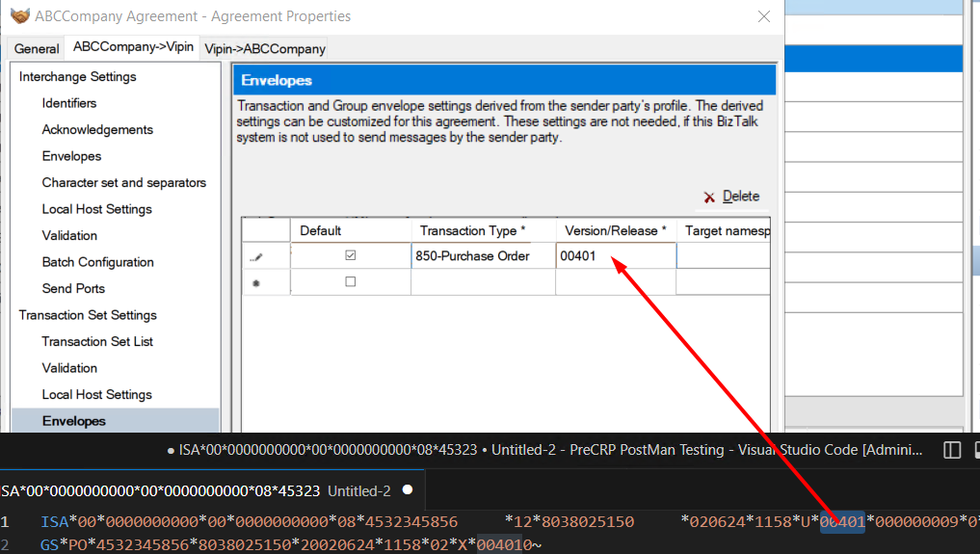This screenshot has height=554, width=980.
Task: Switch to Vipin->ABCCompany tab
Action: pyautogui.click(x=265, y=49)
